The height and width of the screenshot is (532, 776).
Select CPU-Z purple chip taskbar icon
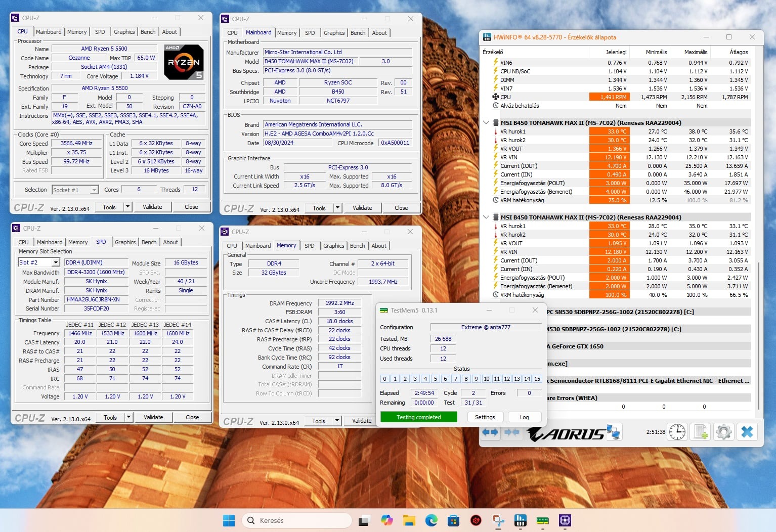tap(565, 520)
